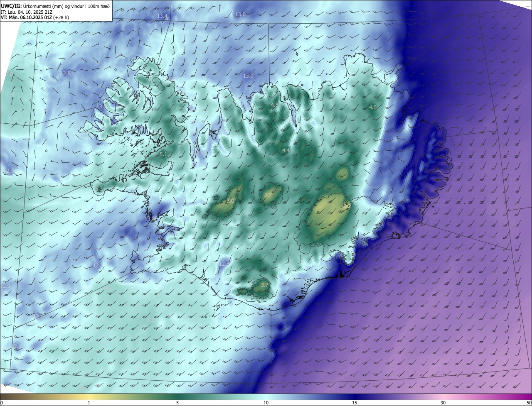532x406 pixels.
Task: Click the 0 tick on the color scale
Action: [x=2, y=403]
